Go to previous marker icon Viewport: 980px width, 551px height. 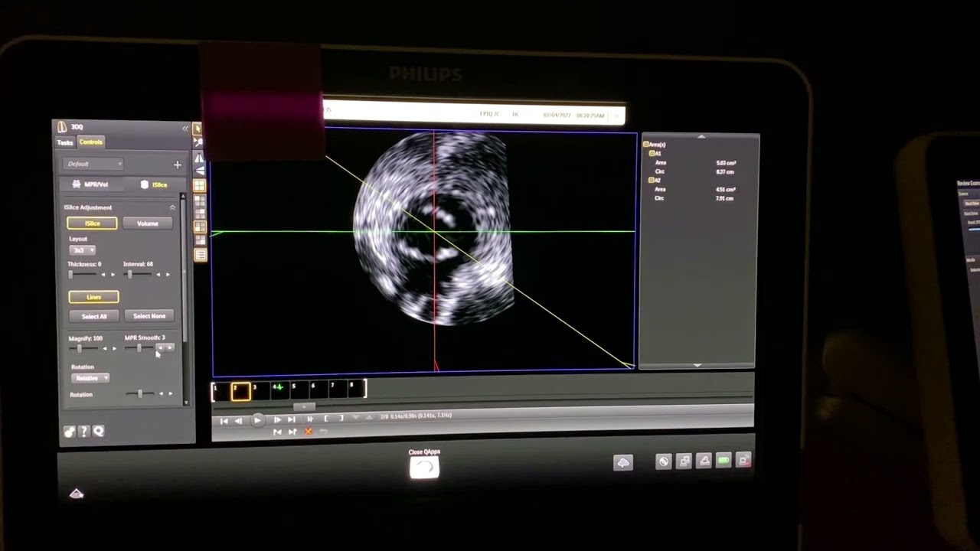click(x=277, y=432)
